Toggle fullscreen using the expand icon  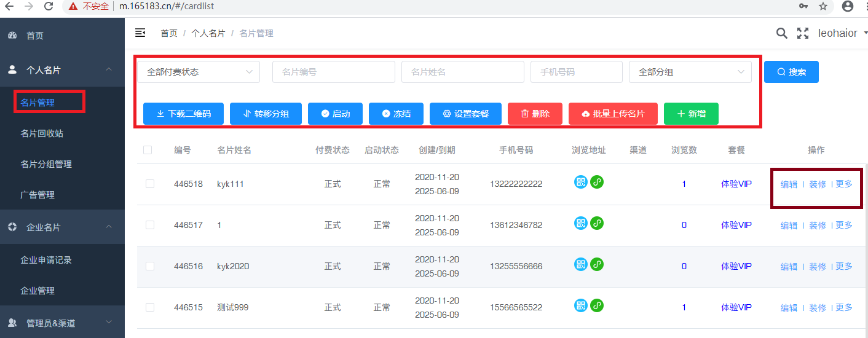point(802,33)
